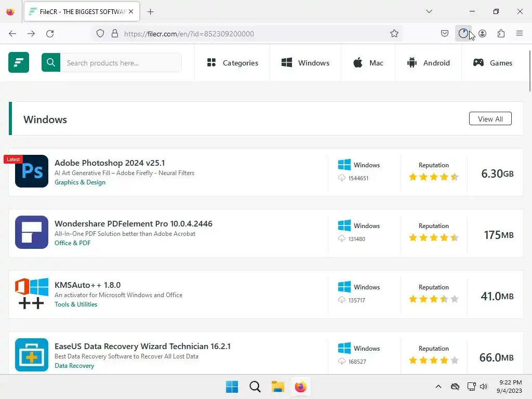532x399 pixels.
Task: Open the Windows navigation menu
Action: point(305,63)
